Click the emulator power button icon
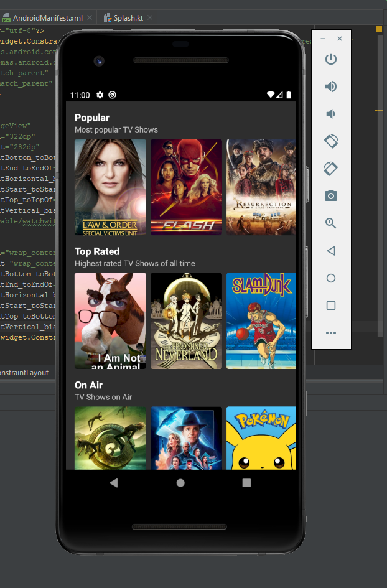387x588 pixels. point(331,59)
